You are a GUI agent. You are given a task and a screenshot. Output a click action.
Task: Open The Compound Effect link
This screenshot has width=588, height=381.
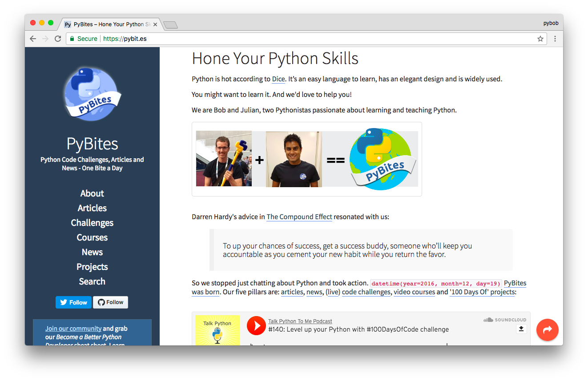[299, 217]
